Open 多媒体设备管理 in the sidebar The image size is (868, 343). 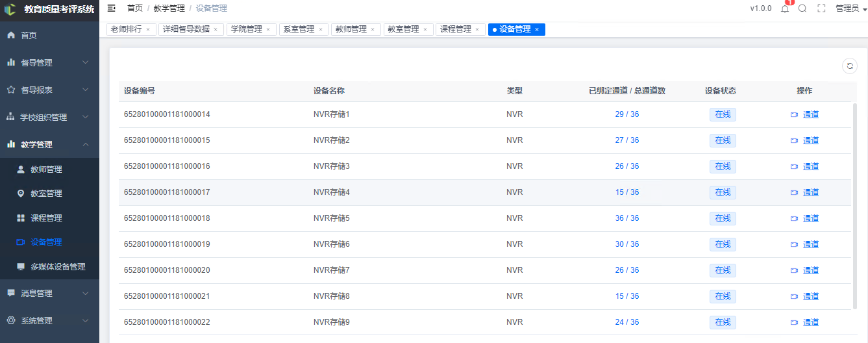tap(57, 266)
